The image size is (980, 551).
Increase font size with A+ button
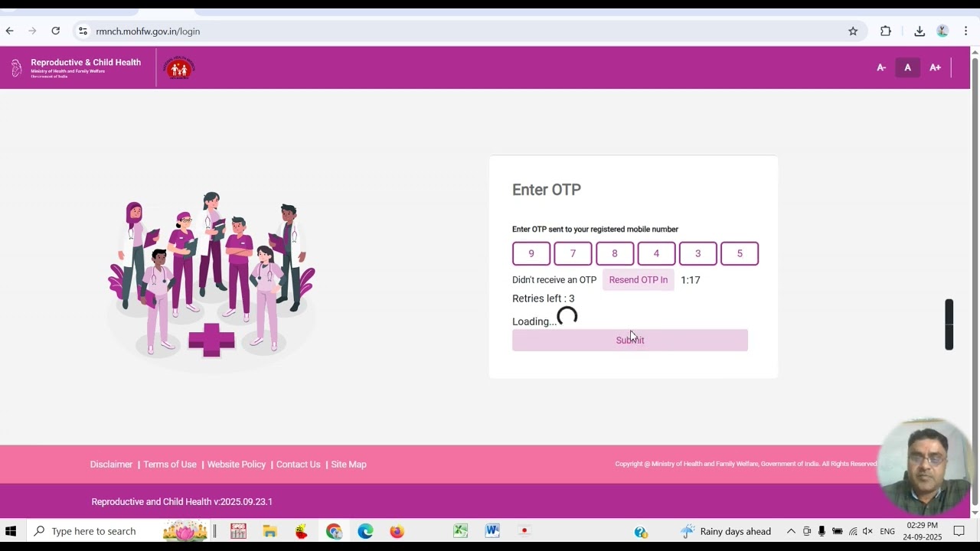(935, 67)
